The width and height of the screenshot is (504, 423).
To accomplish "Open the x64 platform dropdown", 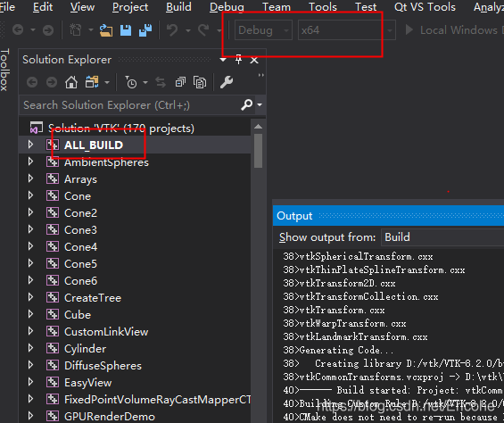I will 346,30.
